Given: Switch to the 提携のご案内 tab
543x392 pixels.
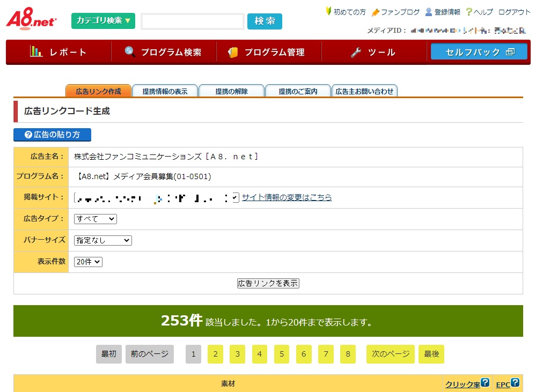Looking at the screenshot, I should pyautogui.click(x=298, y=91).
